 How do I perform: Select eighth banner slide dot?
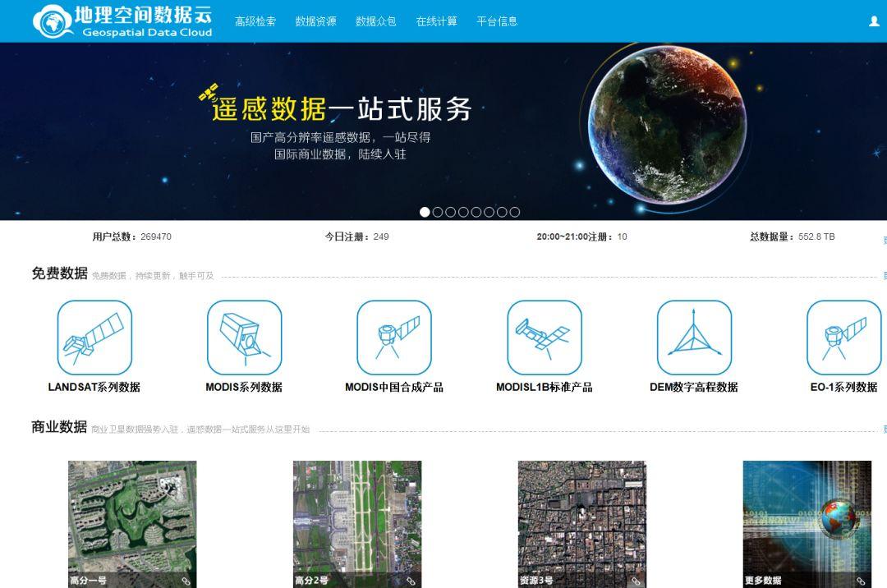tap(515, 212)
